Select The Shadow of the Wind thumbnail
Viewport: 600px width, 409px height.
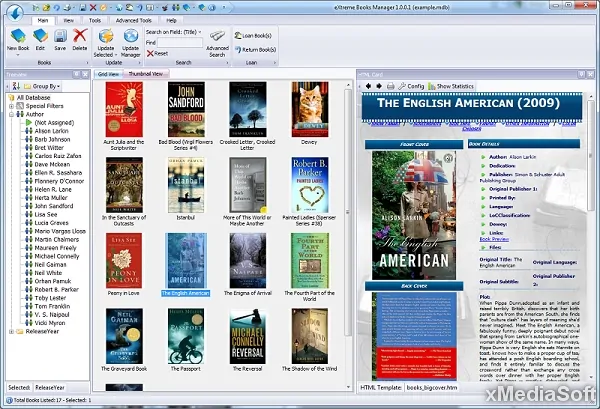[310, 336]
